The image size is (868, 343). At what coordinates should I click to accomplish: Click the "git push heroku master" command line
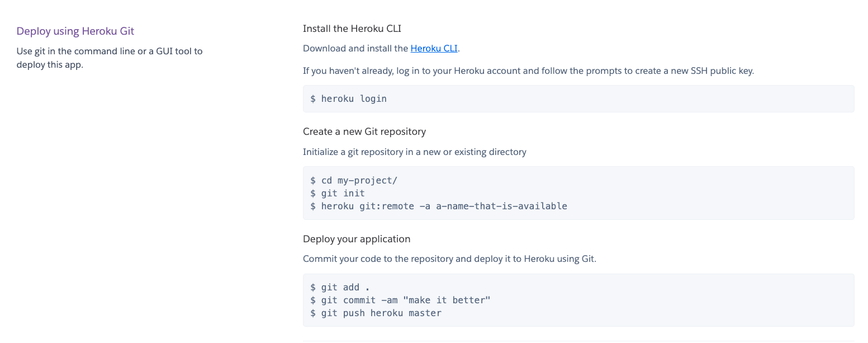(x=376, y=313)
